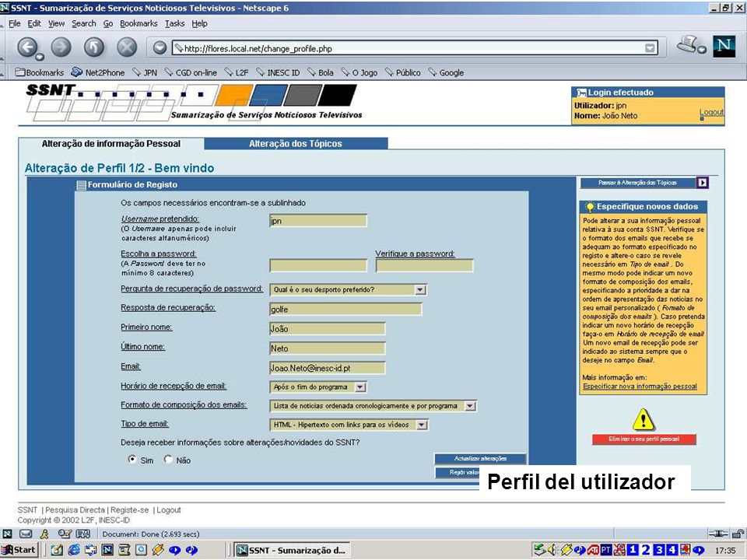
Task: Open the Especificar nova informação pessoal link
Action: (x=640, y=387)
